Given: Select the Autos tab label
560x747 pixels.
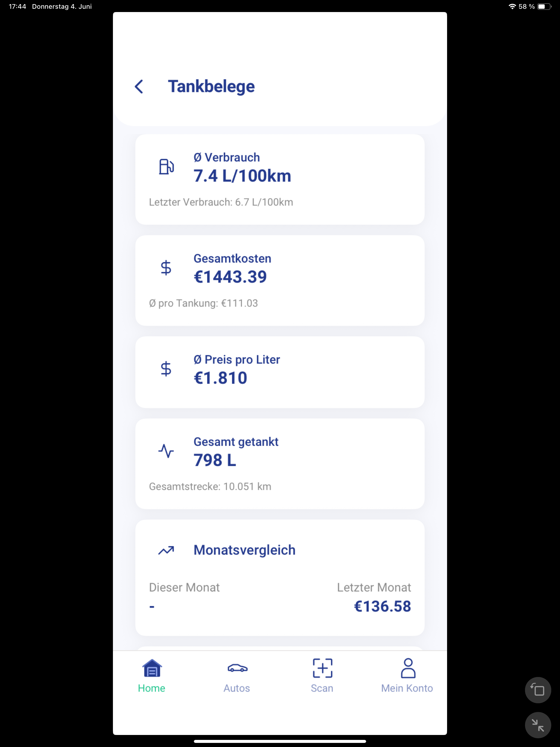Looking at the screenshot, I should (x=237, y=688).
